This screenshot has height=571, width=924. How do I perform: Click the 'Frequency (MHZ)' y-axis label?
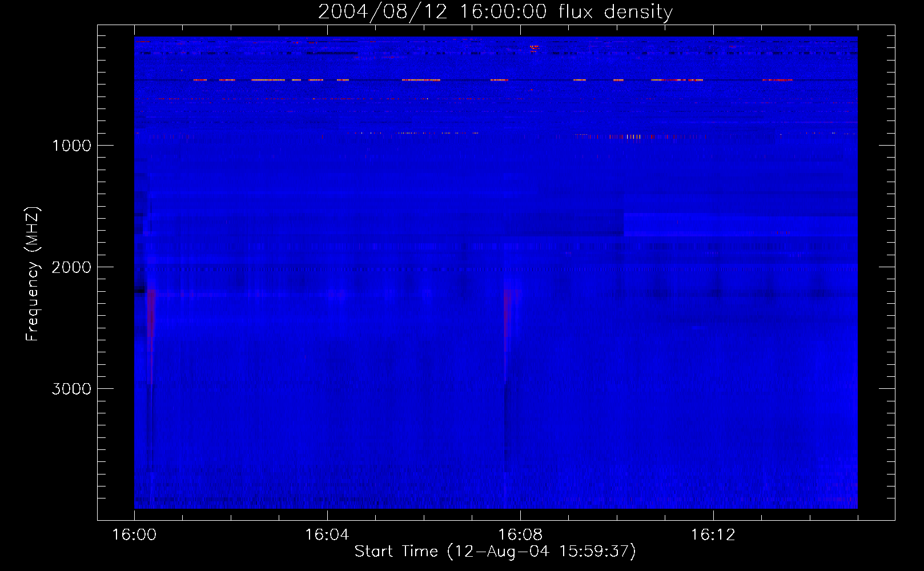click(x=33, y=274)
